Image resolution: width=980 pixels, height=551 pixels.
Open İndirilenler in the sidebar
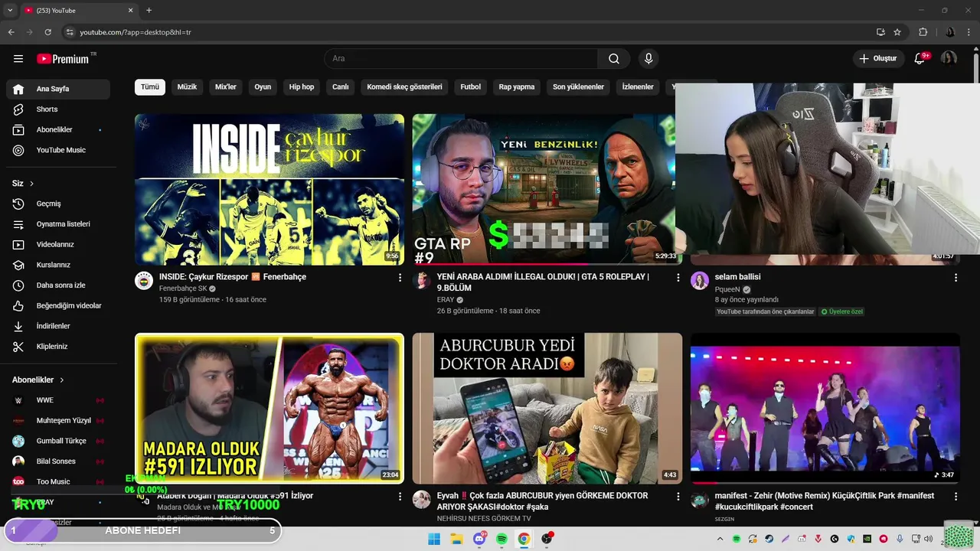tap(58, 326)
